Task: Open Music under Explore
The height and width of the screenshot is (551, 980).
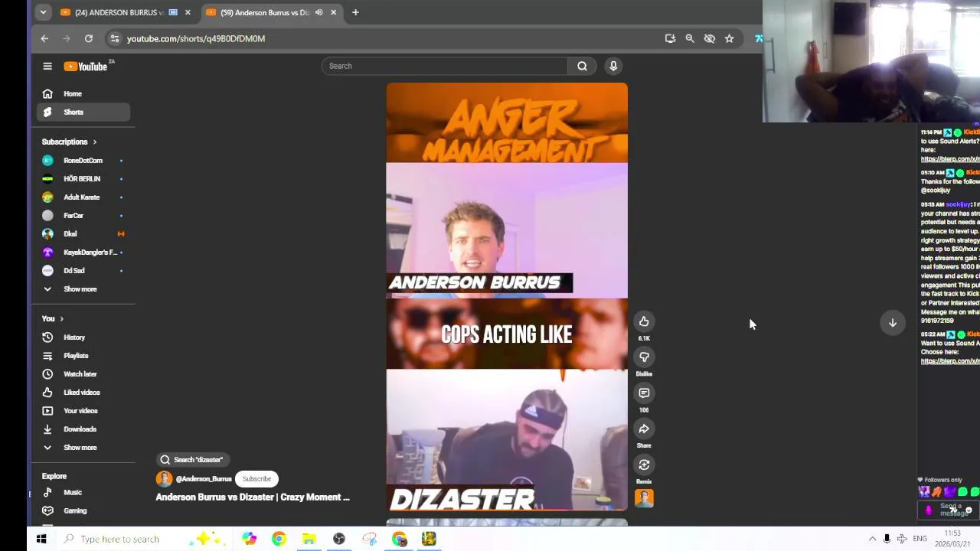Action: click(x=83, y=492)
